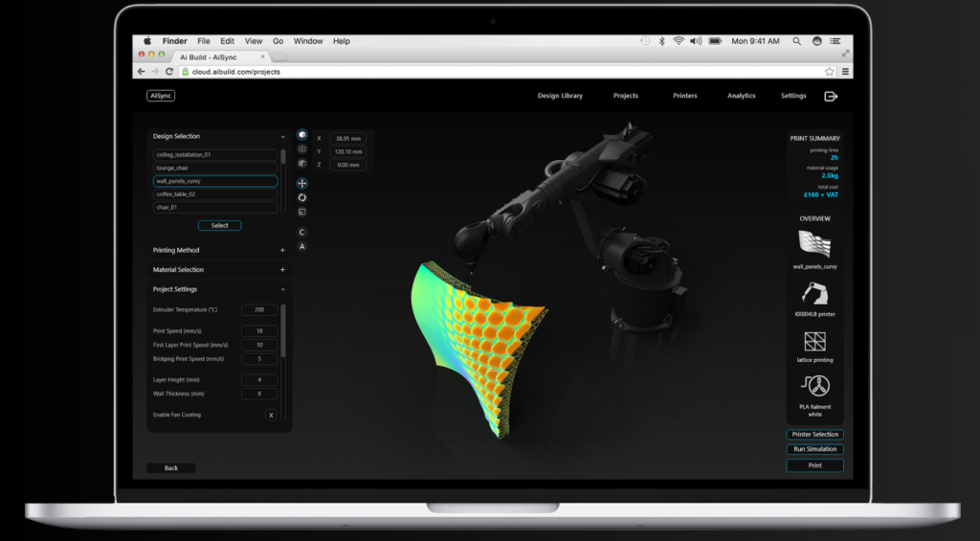Open the Edit menu
Viewport: 980px width, 541px height.
(228, 41)
